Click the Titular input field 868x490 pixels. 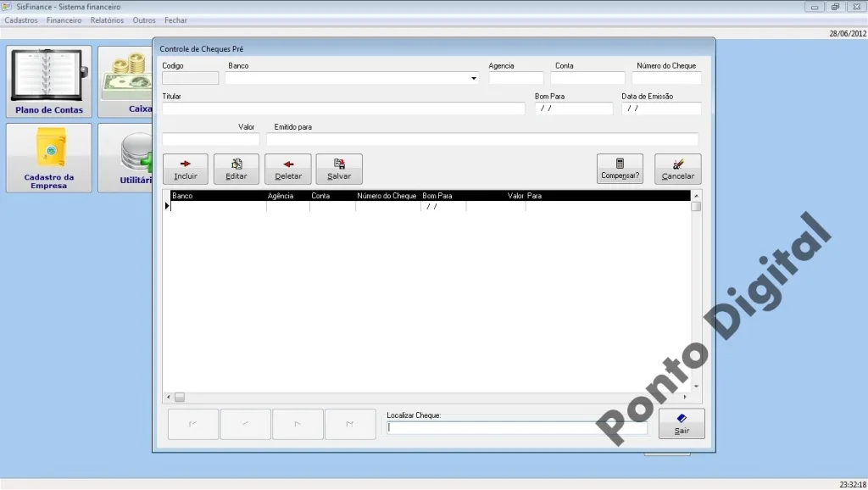tap(343, 109)
